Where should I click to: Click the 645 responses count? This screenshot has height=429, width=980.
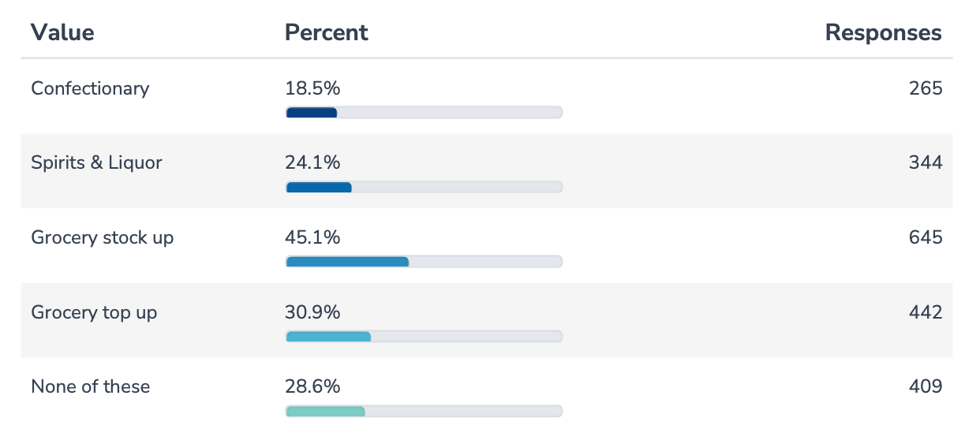coord(926,237)
